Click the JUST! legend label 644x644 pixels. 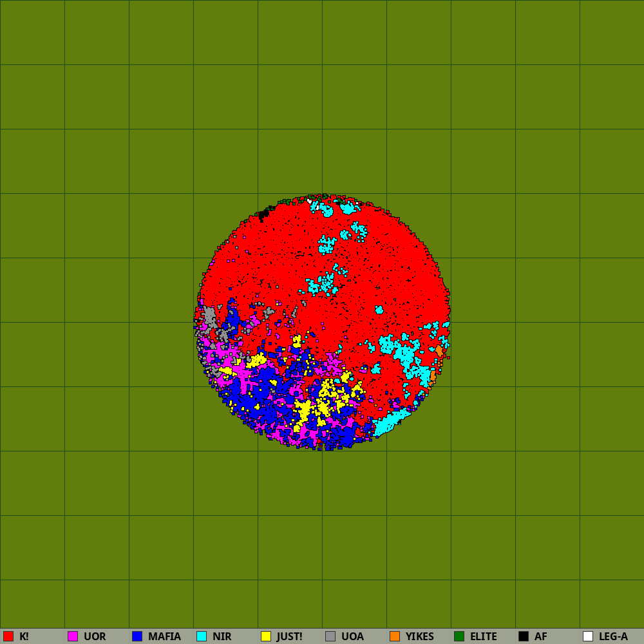(x=289, y=636)
